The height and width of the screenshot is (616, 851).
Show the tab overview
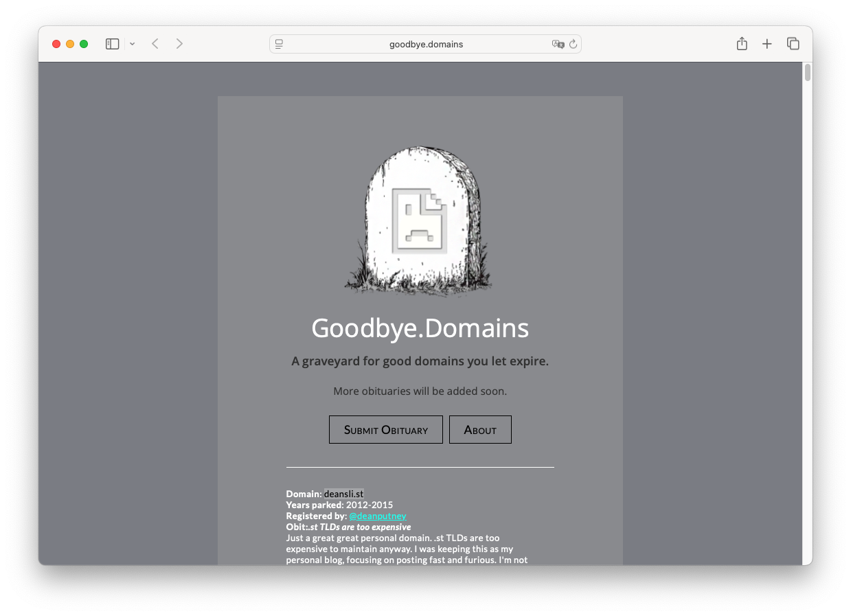pyautogui.click(x=793, y=44)
